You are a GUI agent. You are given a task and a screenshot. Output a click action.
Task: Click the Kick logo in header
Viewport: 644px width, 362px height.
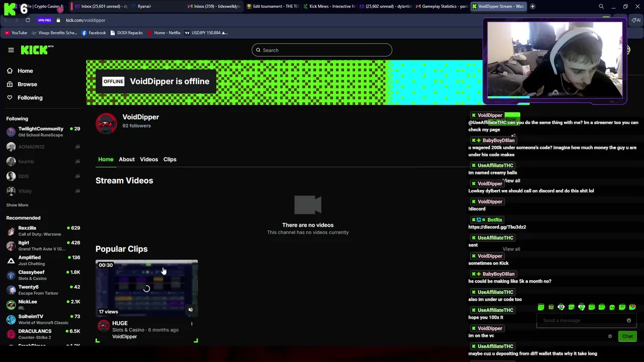click(x=37, y=49)
